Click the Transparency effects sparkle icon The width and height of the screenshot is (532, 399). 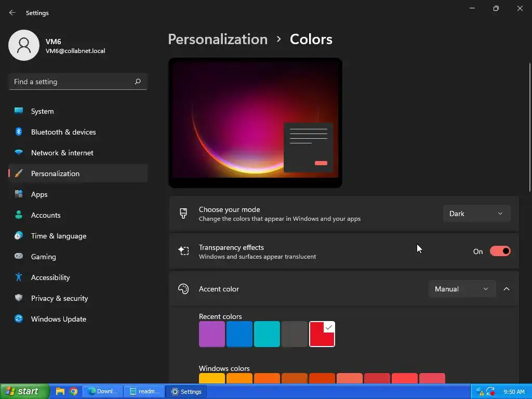[x=183, y=251]
